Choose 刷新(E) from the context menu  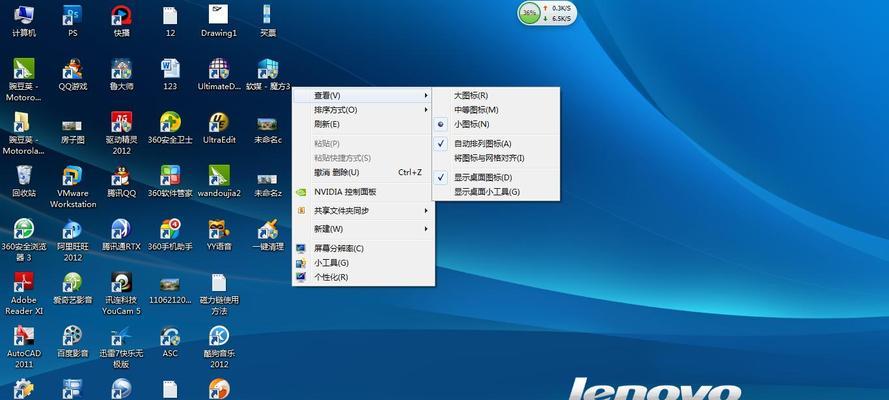click(363, 124)
